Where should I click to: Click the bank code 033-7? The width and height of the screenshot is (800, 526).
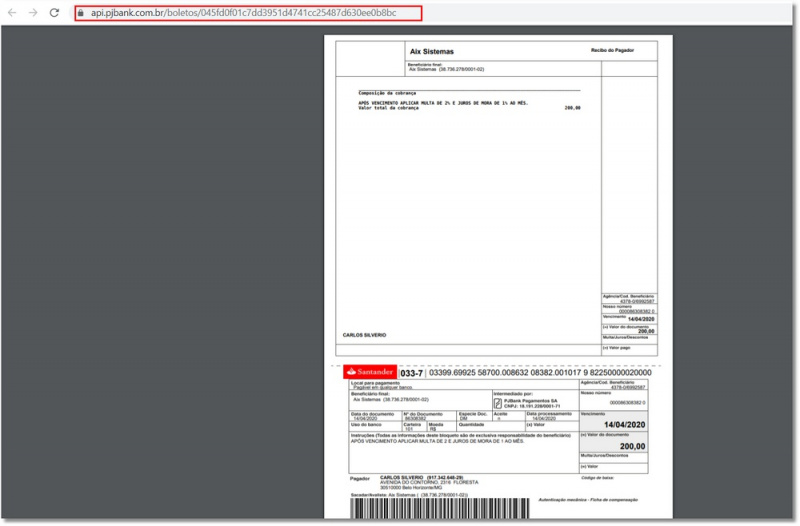click(x=411, y=373)
